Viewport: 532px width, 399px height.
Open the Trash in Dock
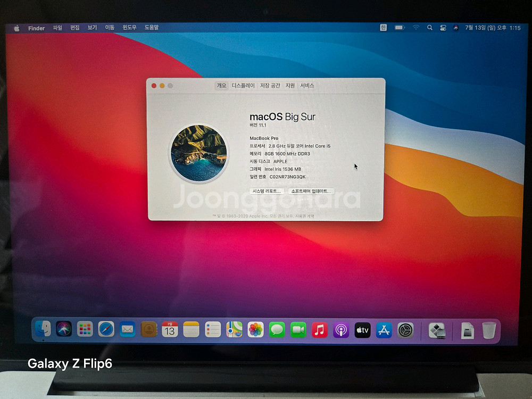(489, 330)
